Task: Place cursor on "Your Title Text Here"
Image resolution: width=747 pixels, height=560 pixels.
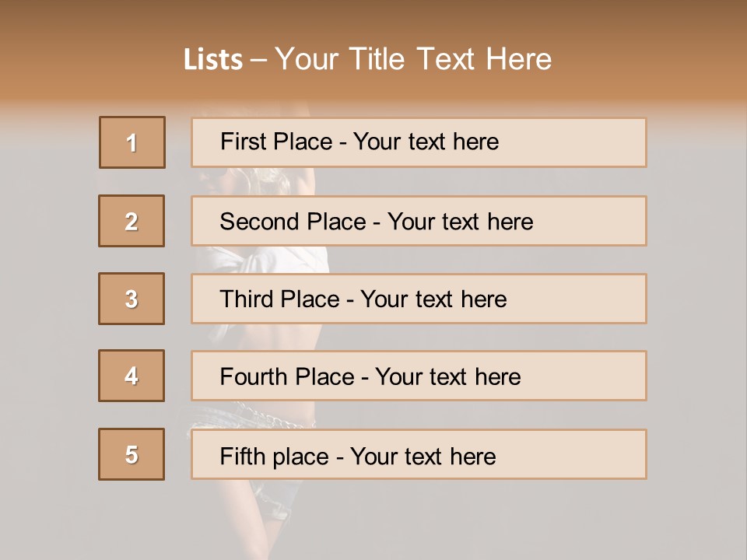Action: (413, 60)
